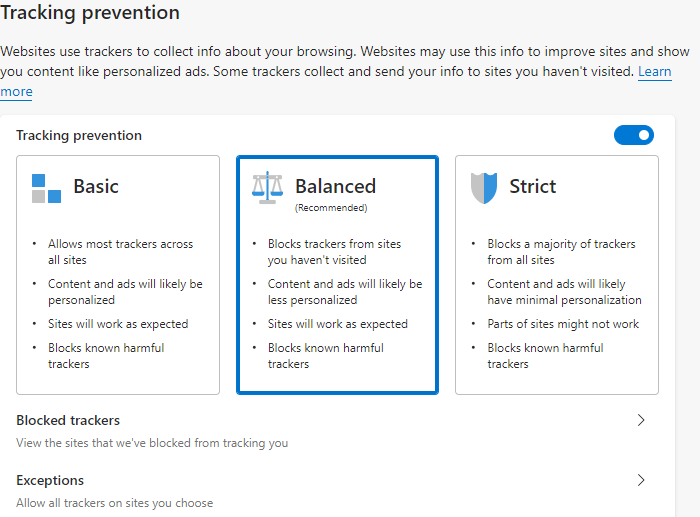
Task: Click the Balanced scales icon
Action: pyautogui.click(x=267, y=187)
